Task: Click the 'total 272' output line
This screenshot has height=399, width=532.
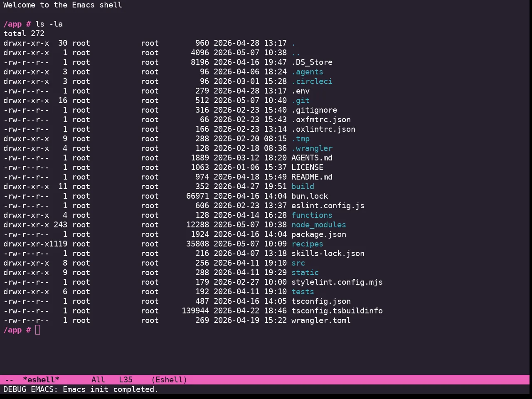Action: [x=24, y=34]
